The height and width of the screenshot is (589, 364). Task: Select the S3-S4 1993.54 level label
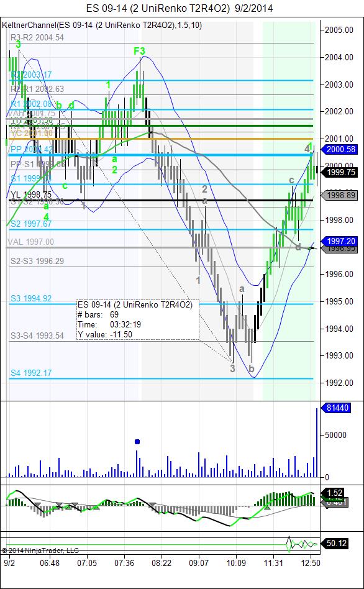point(37,336)
